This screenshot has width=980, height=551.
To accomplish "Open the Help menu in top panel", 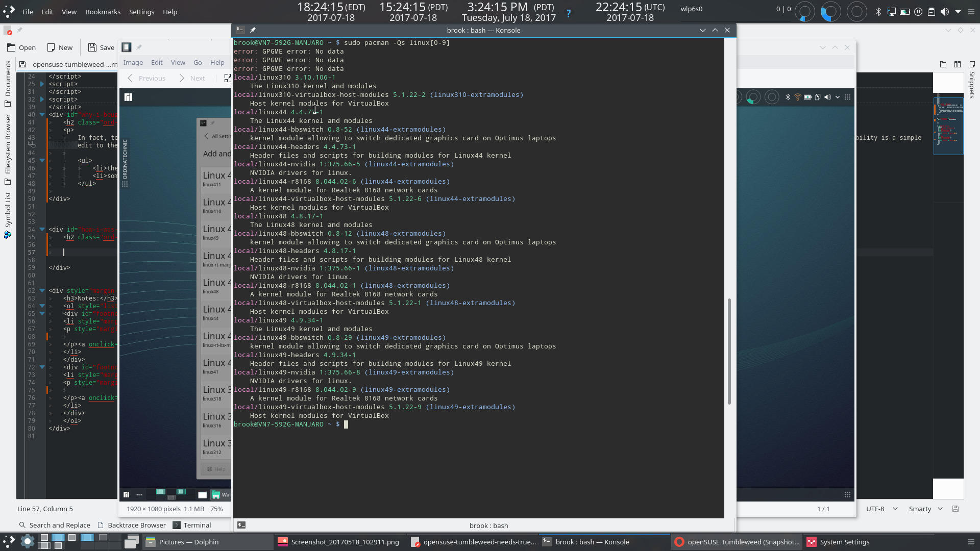I will pyautogui.click(x=170, y=12).
